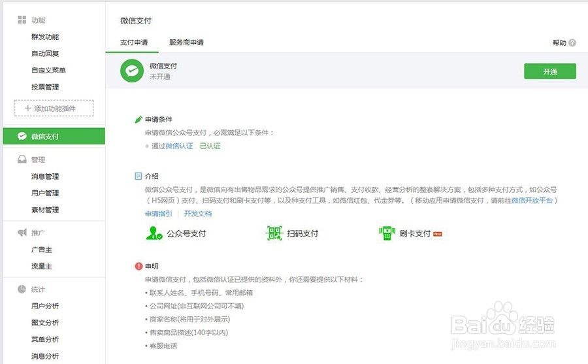The width and height of the screenshot is (588, 364).
Task: Open 自定义菜单 in the sidebar
Action: pos(48,70)
